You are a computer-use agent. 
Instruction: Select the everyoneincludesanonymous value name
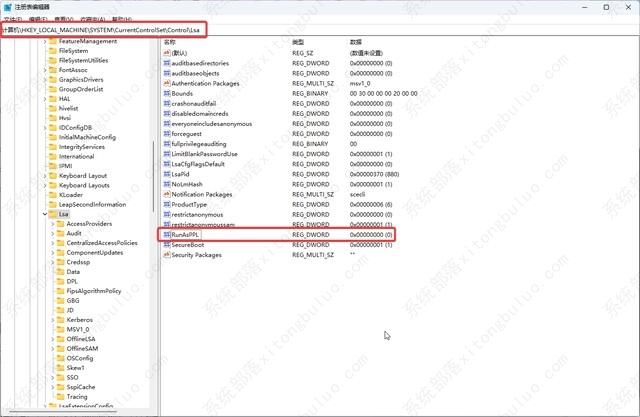(x=212, y=124)
